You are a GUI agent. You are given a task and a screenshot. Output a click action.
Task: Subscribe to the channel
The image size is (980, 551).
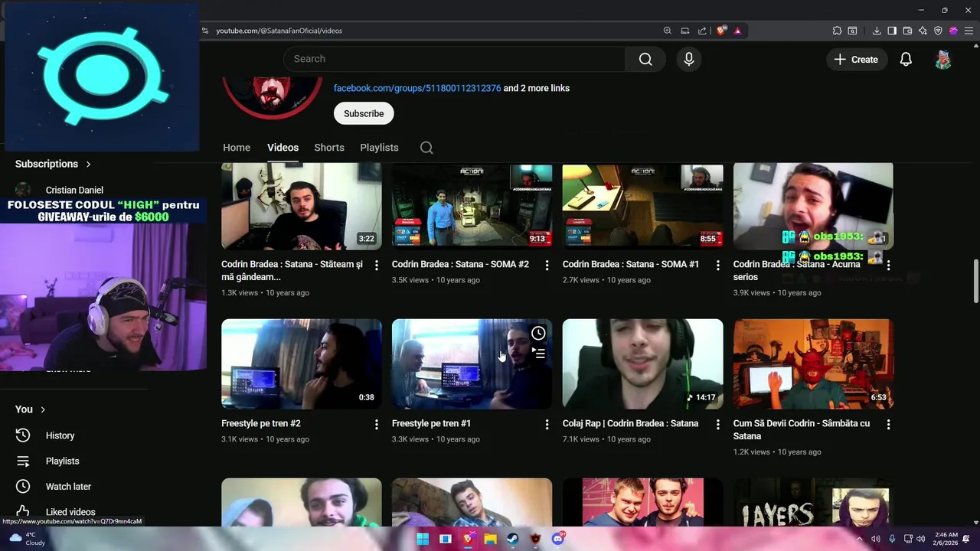[364, 113]
